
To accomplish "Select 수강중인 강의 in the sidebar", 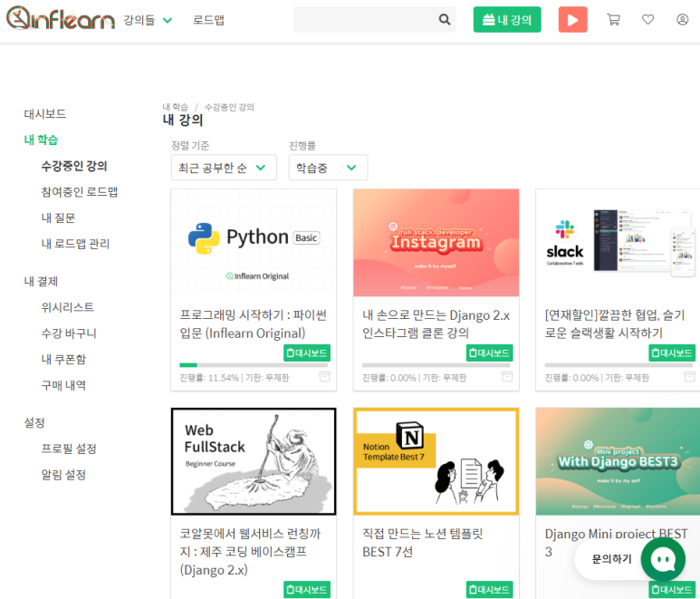I will pyautogui.click(x=74, y=166).
